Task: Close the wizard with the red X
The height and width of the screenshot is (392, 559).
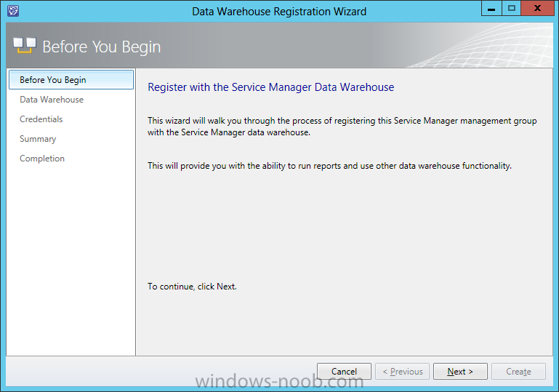Action: (538, 9)
